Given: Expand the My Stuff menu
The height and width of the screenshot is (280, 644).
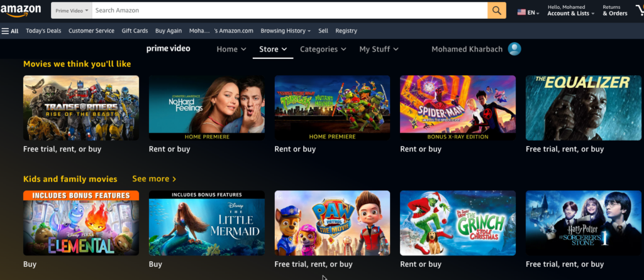Looking at the screenshot, I should pyautogui.click(x=379, y=49).
